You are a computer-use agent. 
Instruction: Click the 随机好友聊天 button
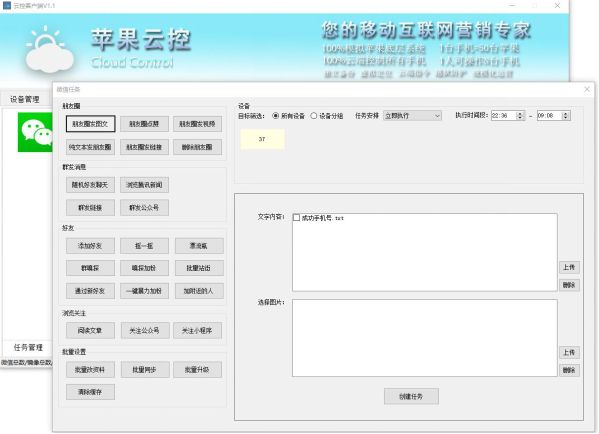pyautogui.click(x=91, y=185)
